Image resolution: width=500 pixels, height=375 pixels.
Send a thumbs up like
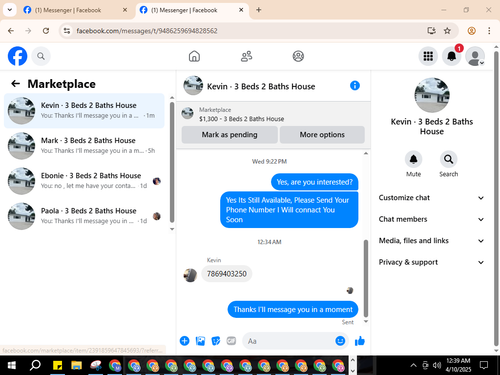pyautogui.click(x=360, y=341)
